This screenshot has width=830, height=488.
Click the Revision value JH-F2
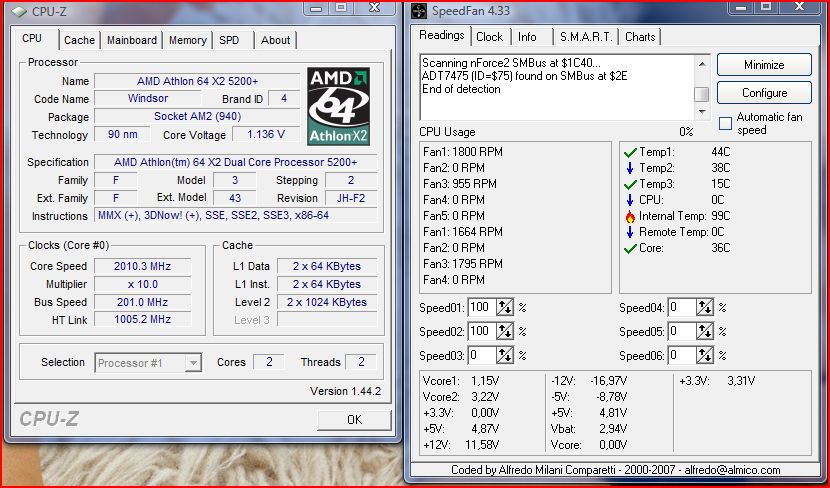pos(351,198)
